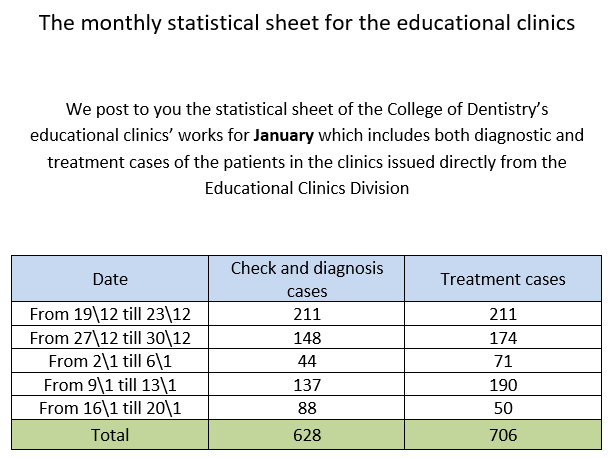
Task: Click the From 16\1 till 20\1 cell
Action: [x=110, y=408]
